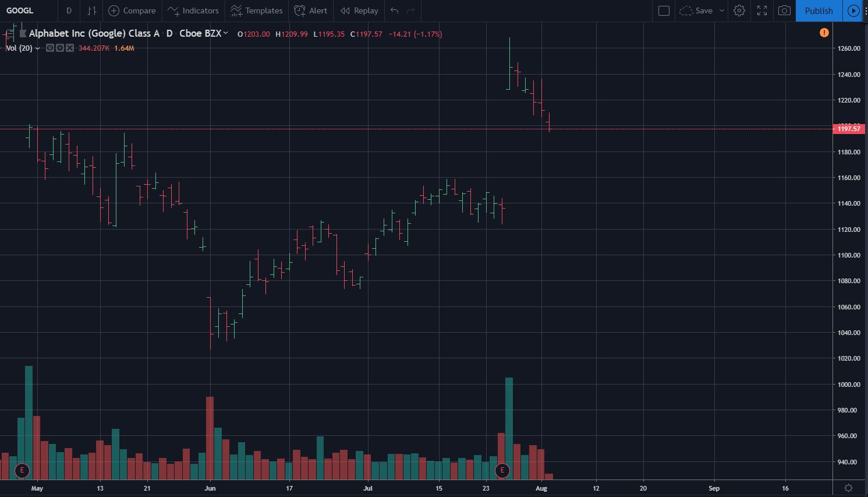
Task: Toggle Volume indicator visibility eye
Action: pyautogui.click(x=50, y=48)
